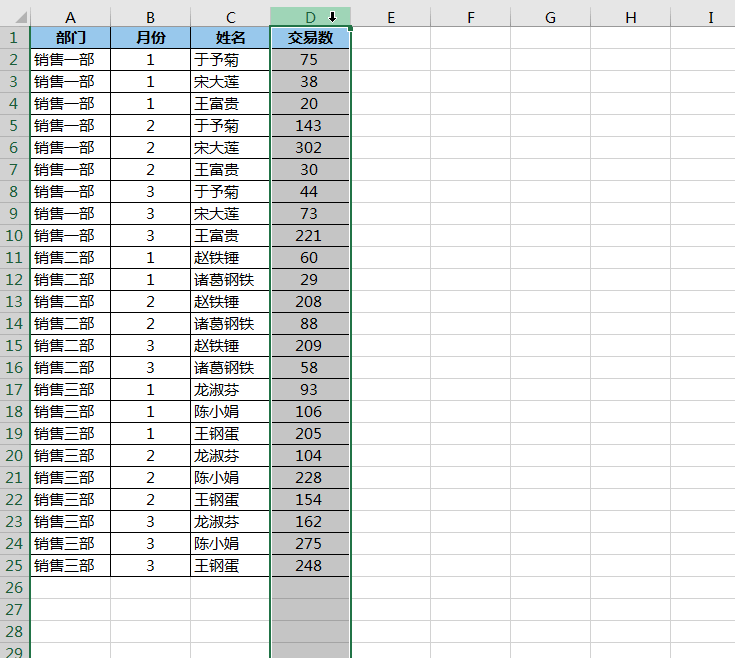This screenshot has height=658, width=735.
Task: Select cell with value 221
Action: [310, 235]
